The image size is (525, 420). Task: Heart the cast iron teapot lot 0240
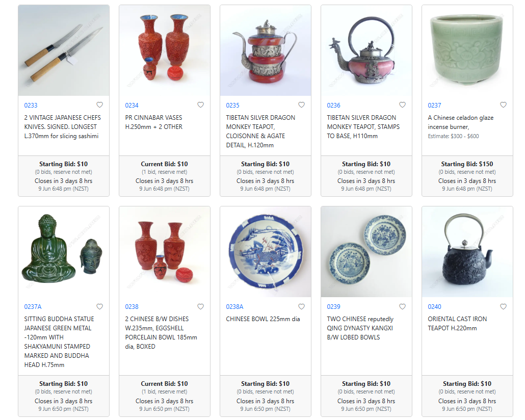click(x=503, y=306)
